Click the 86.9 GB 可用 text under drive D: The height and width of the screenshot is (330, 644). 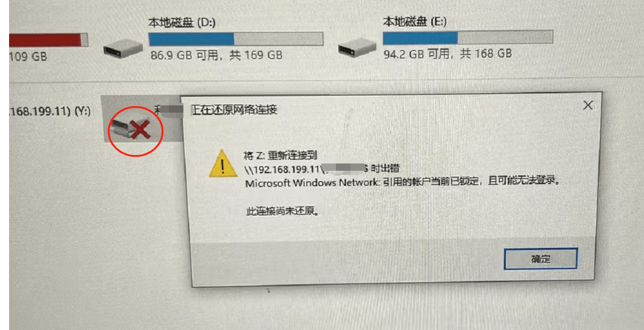[x=184, y=54]
